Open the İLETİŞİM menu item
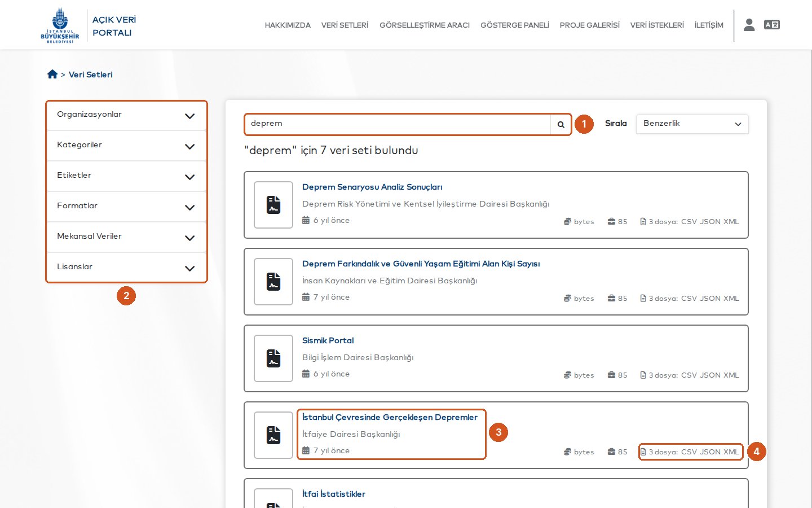 709,25
